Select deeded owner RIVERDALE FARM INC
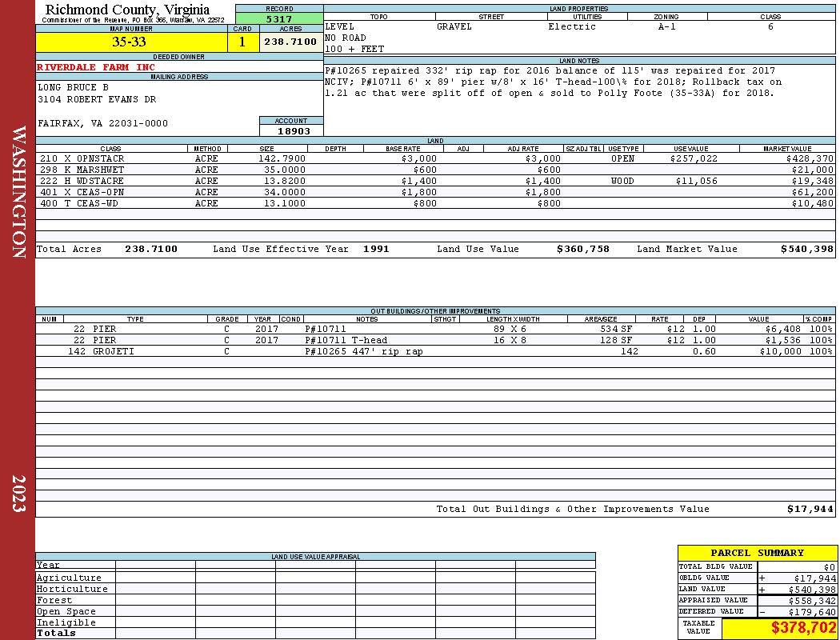840x640 pixels. click(x=96, y=67)
